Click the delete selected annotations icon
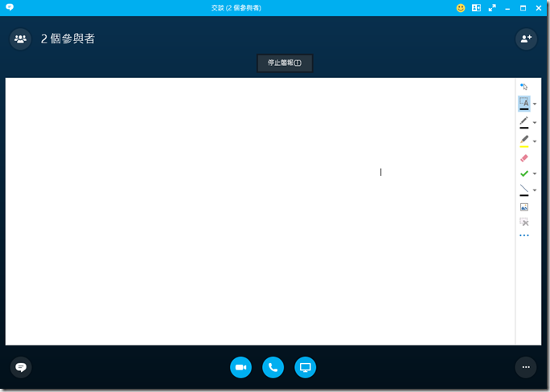The height and width of the screenshot is (392, 550). point(523,221)
